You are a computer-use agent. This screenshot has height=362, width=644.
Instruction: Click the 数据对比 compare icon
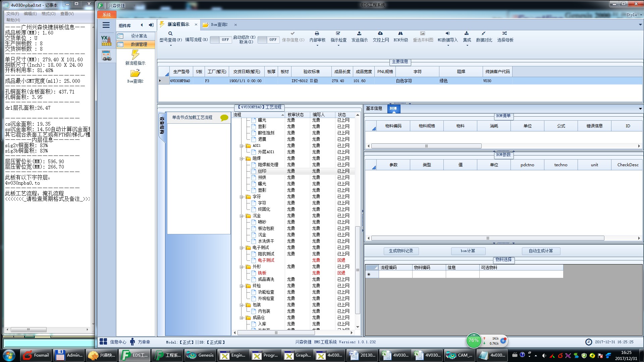coord(484,34)
